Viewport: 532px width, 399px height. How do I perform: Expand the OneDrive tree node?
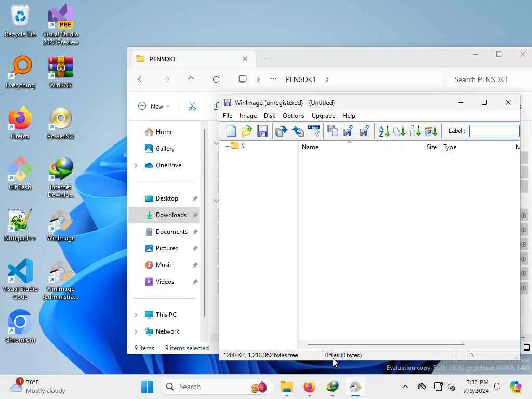pyautogui.click(x=136, y=165)
